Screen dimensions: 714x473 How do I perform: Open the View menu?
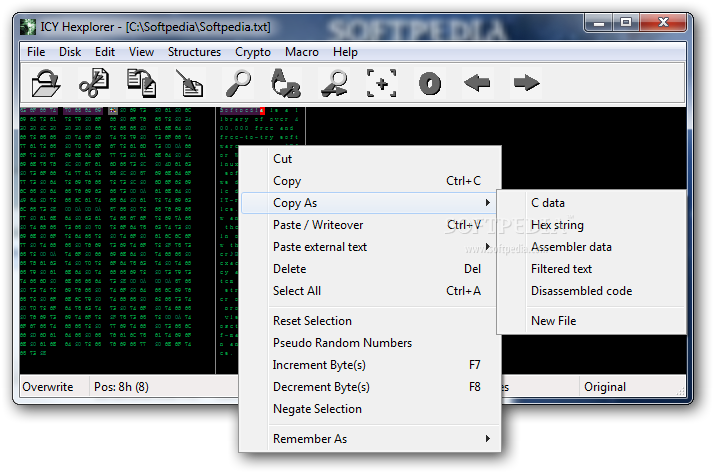[141, 52]
